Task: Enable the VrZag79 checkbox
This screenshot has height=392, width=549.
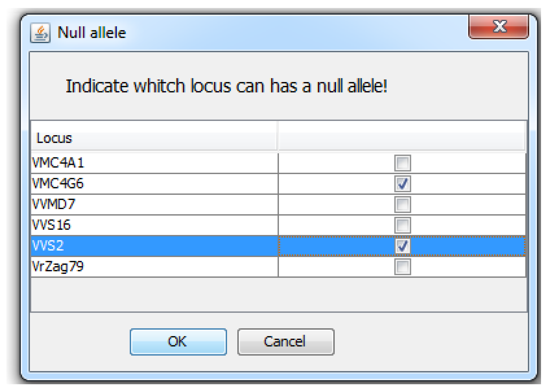Action: coord(403,267)
